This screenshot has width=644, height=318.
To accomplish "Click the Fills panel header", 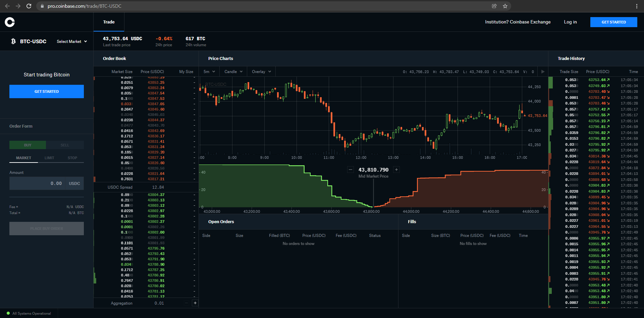I will tap(412, 221).
